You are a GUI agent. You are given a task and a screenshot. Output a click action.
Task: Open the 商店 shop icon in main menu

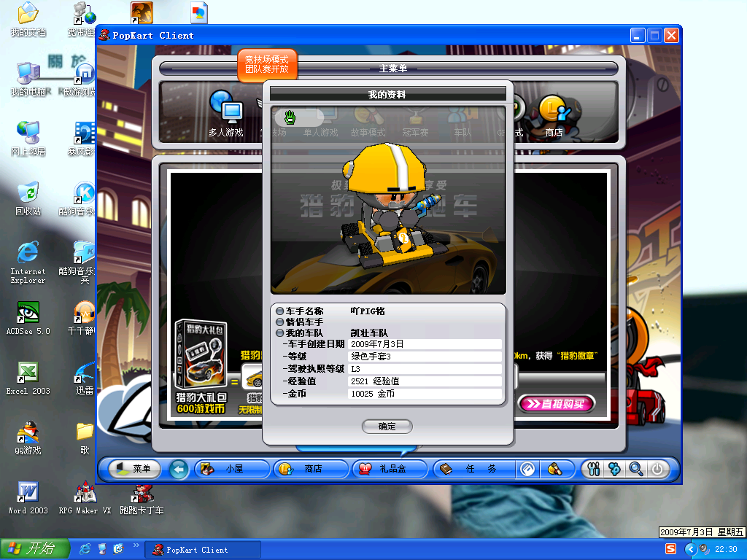click(554, 116)
